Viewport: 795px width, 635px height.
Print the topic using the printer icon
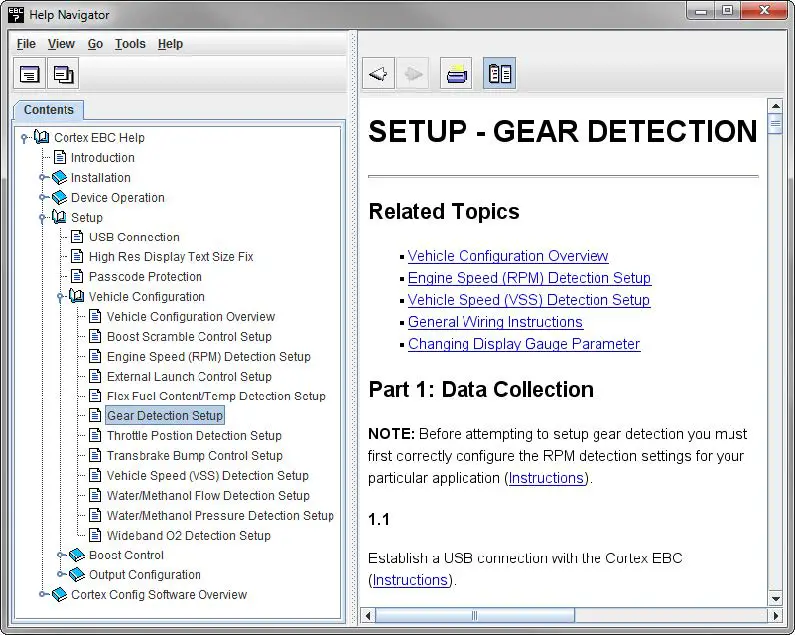coord(456,74)
